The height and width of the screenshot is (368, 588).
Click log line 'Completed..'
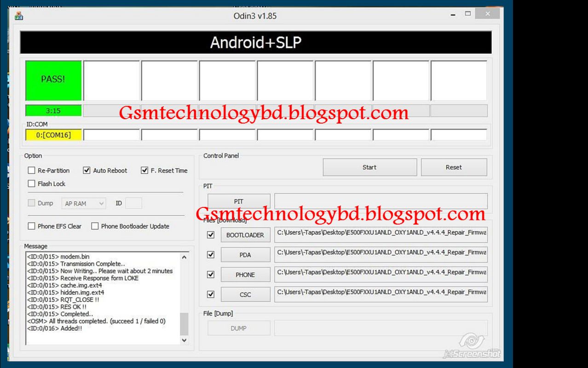(60, 314)
